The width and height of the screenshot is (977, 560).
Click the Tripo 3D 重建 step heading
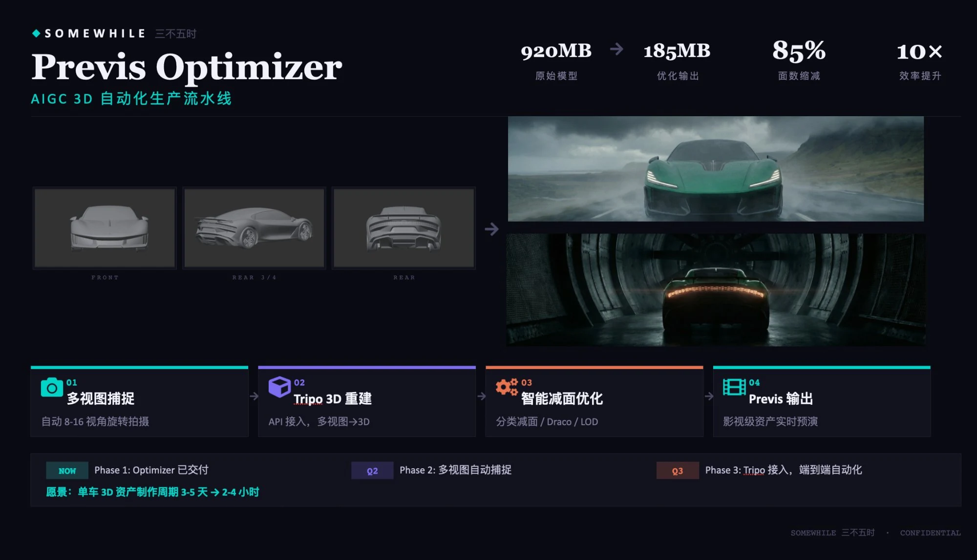click(x=333, y=399)
